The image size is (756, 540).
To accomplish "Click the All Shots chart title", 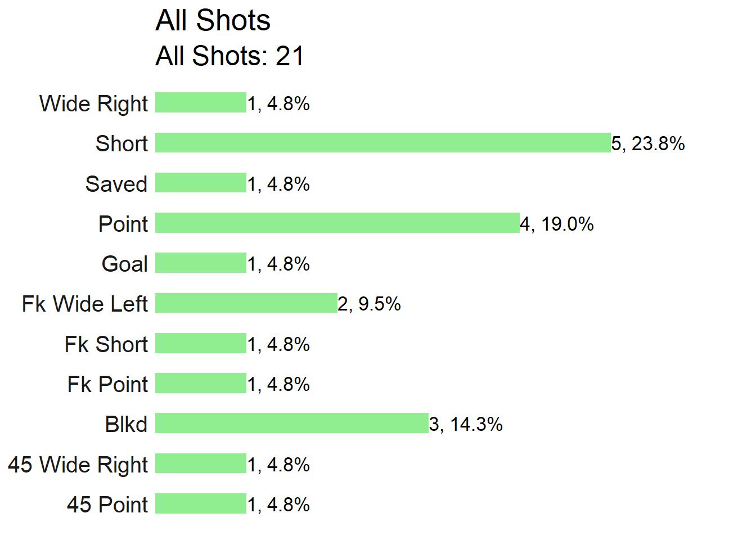I will pos(213,20).
